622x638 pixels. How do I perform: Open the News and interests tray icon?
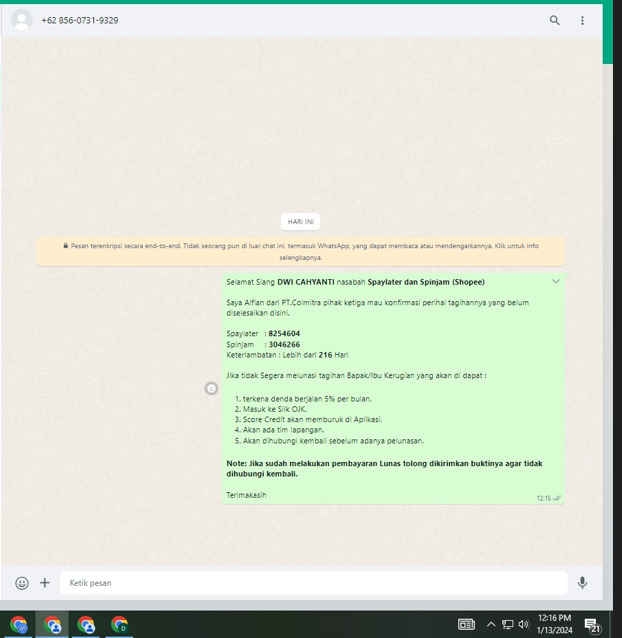(466, 624)
